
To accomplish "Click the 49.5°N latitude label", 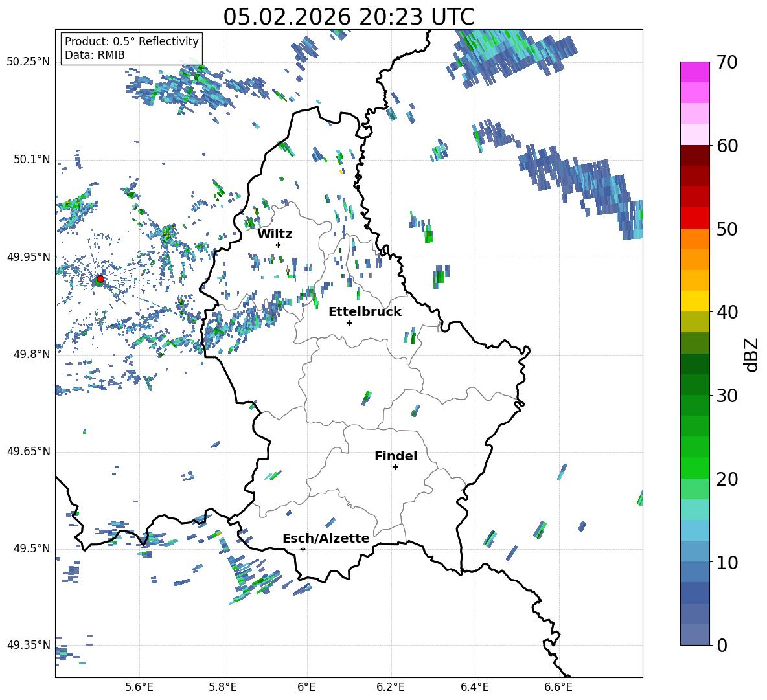I will (x=32, y=548).
